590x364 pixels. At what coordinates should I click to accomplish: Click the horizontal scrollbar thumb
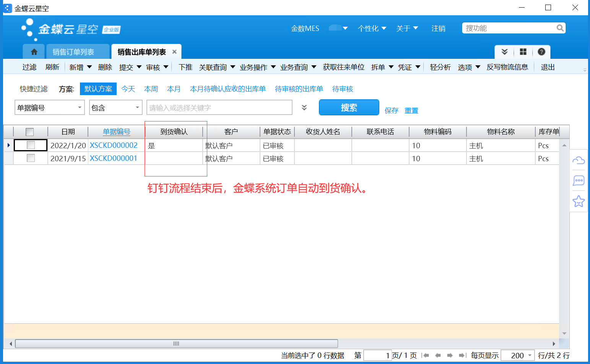click(176, 344)
